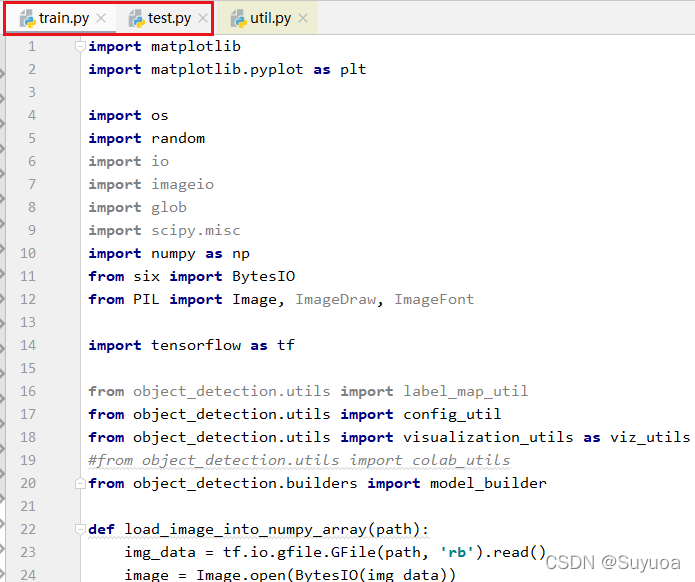Click the Python file icon on util.py tab
Viewport: 695px width, 582px height.
point(238,19)
